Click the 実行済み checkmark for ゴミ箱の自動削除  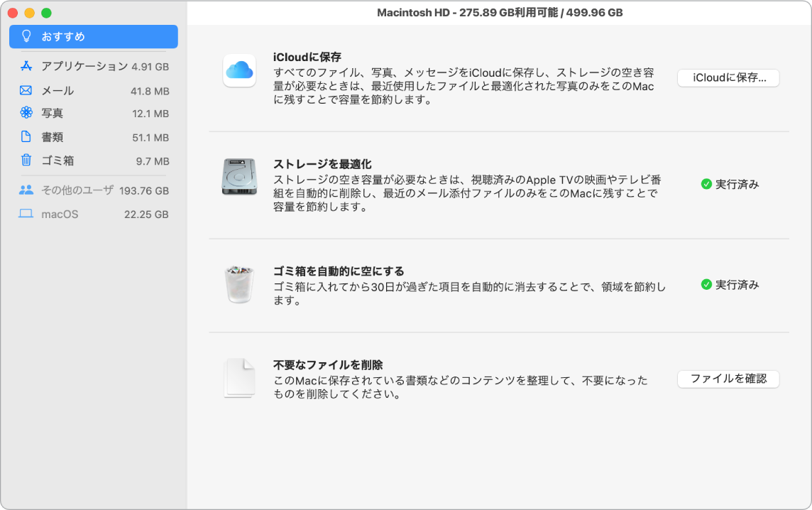[706, 284]
